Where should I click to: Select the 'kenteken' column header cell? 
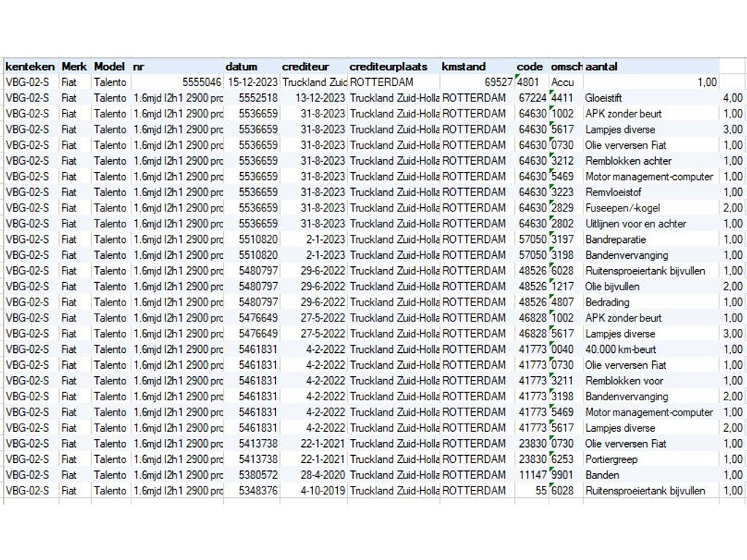31,66
